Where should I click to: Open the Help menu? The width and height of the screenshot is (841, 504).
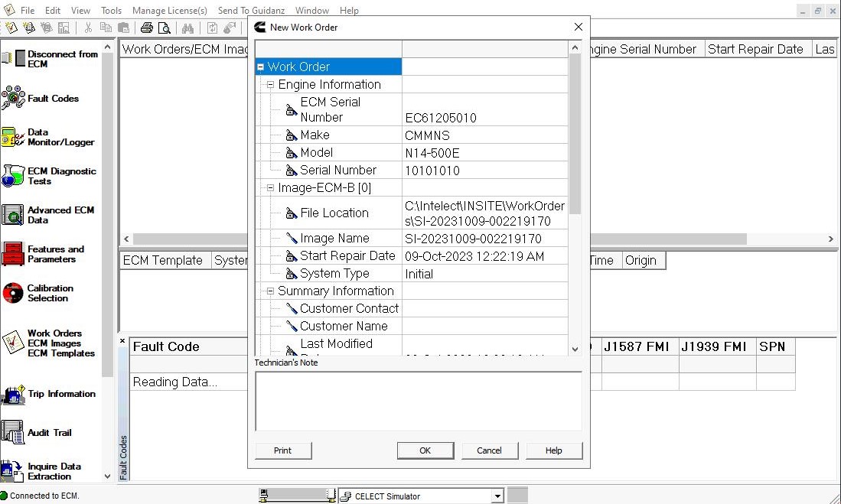349,10
